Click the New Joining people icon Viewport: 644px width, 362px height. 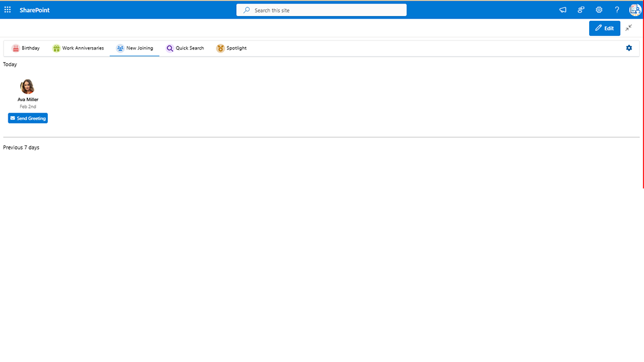coord(119,48)
